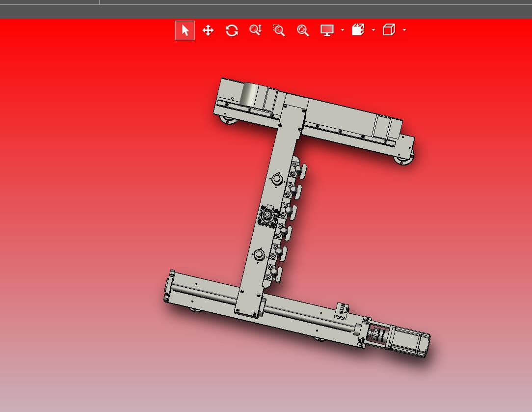Expand the section view dropdown arrow

click(373, 30)
